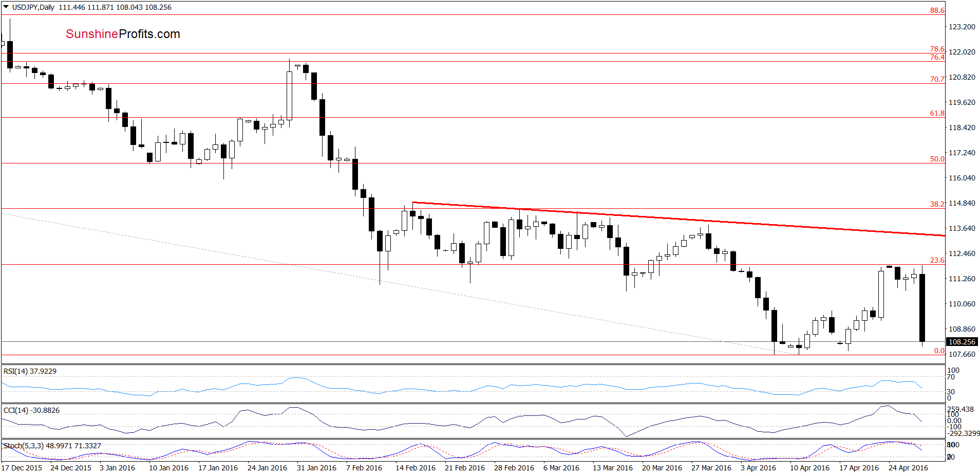The height and width of the screenshot is (475, 980).
Task: Click the 13 Mar 2016 date label
Action: [613, 468]
